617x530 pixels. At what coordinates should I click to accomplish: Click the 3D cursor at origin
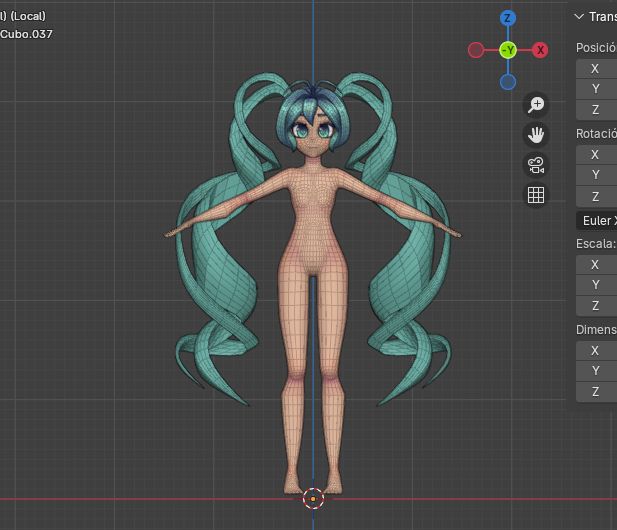(313, 499)
